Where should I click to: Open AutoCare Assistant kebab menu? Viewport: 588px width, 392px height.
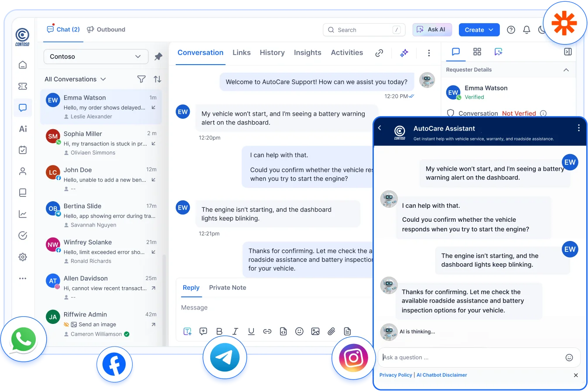(578, 128)
